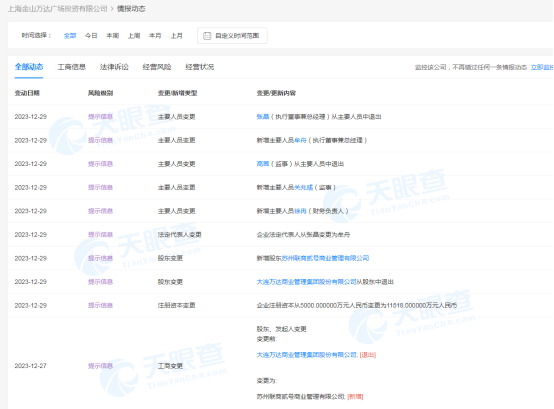This screenshot has width=554, height=409.
Task: Select the 全部 time filter
Action: click(x=70, y=36)
